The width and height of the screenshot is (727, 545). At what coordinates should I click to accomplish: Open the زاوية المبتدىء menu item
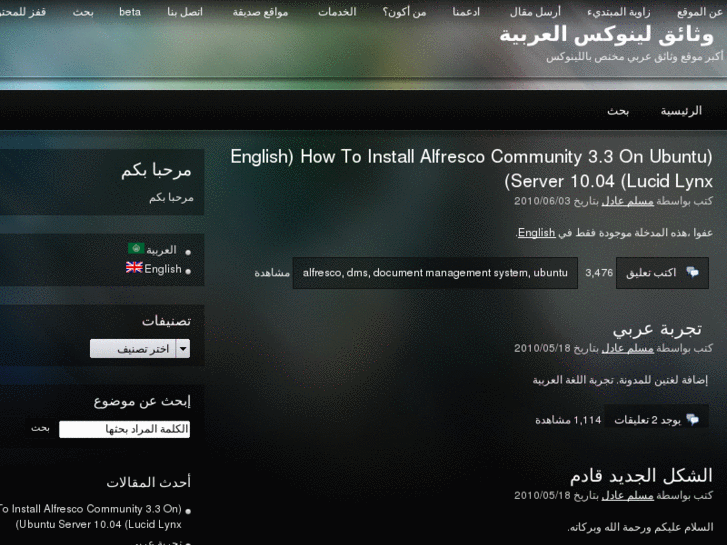coord(619,12)
